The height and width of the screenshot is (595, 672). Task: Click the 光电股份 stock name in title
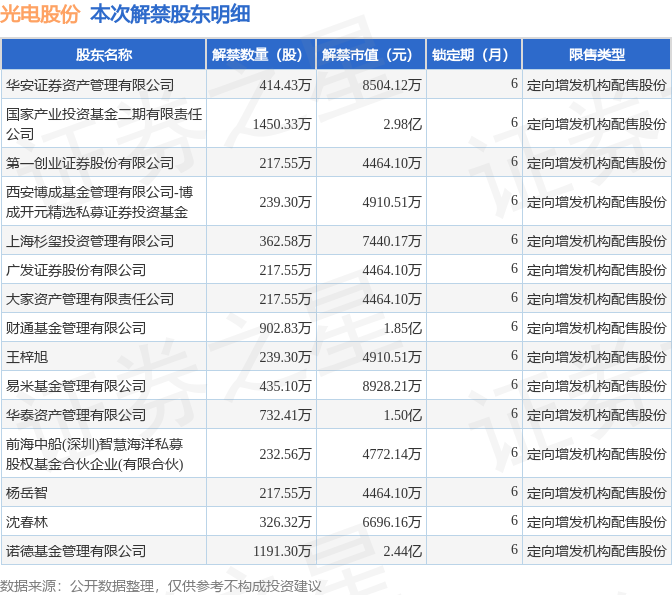[x=40, y=14]
